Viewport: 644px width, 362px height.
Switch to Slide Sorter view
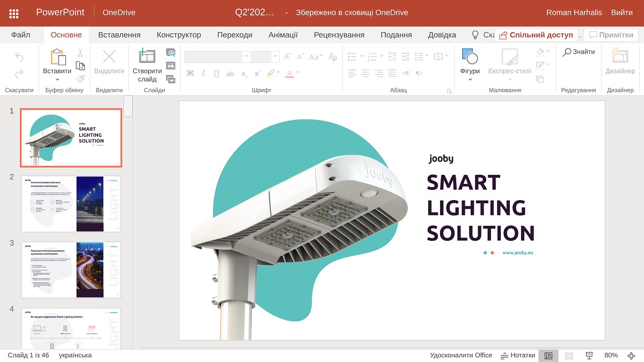point(569,356)
